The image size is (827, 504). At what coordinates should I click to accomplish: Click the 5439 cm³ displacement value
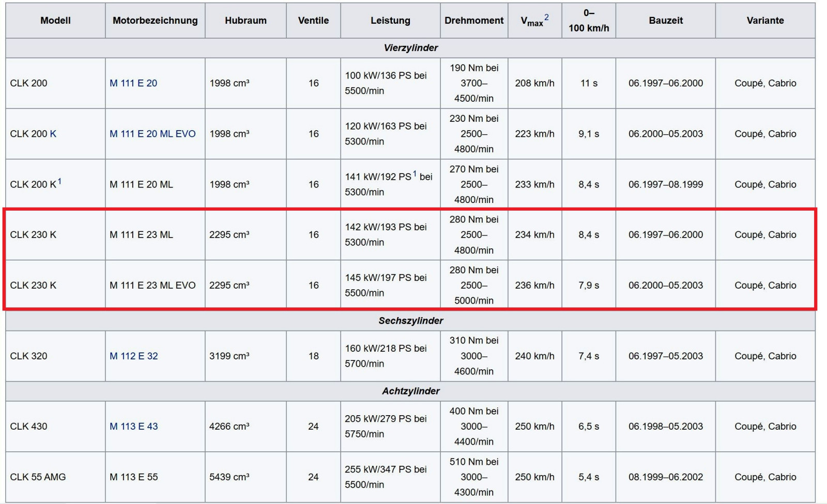coord(229,477)
